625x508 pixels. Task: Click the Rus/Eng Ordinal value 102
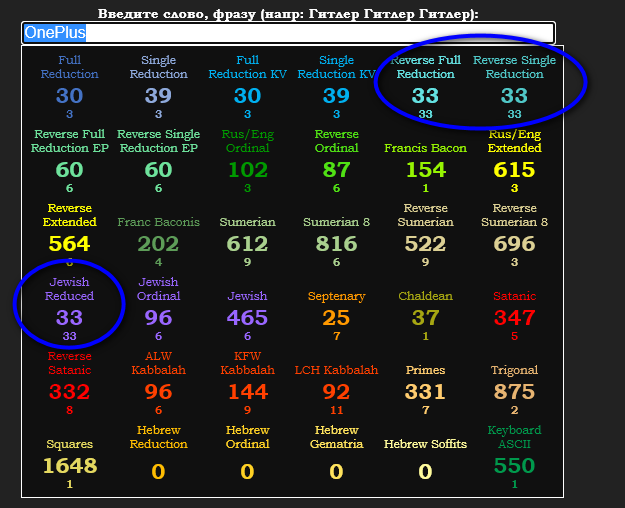click(x=248, y=170)
